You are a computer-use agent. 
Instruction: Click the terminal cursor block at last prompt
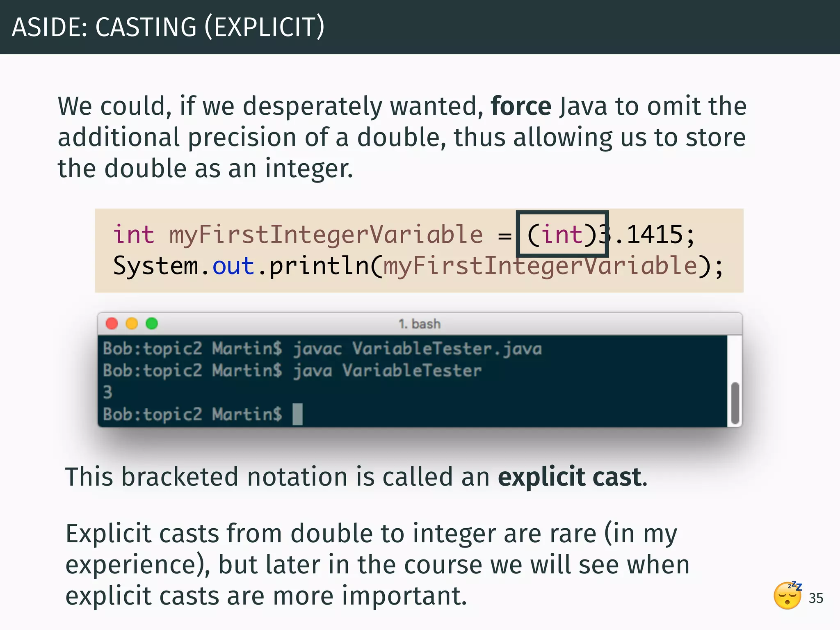(297, 414)
